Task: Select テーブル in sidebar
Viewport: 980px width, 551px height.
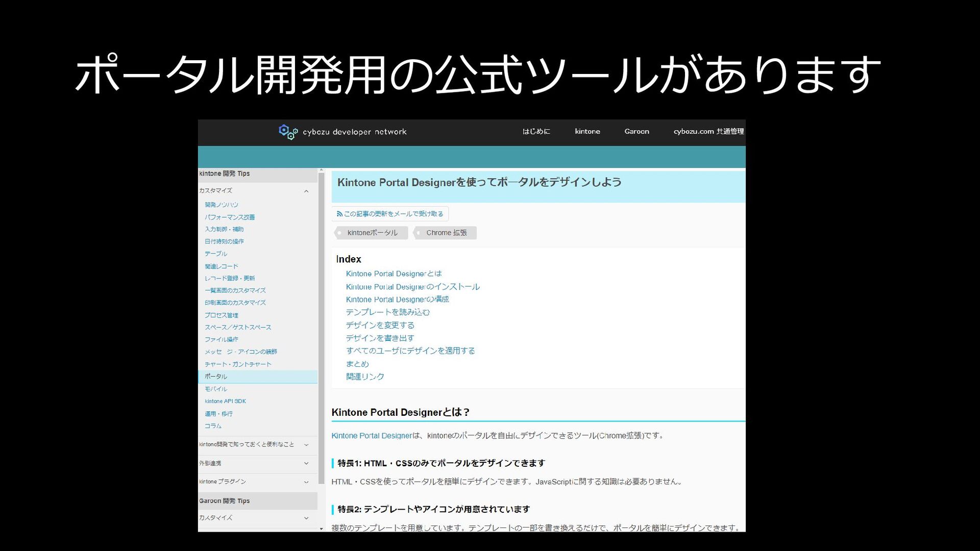Action: tap(216, 254)
